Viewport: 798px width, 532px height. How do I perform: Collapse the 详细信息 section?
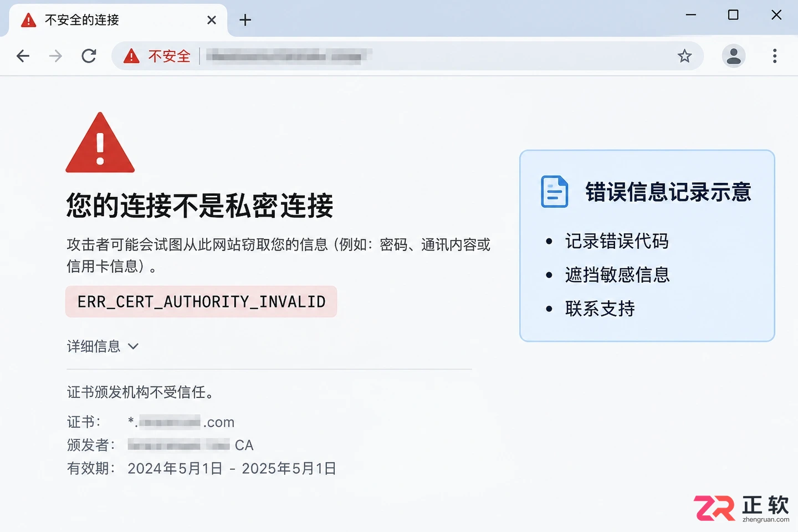tap(103, 346)
